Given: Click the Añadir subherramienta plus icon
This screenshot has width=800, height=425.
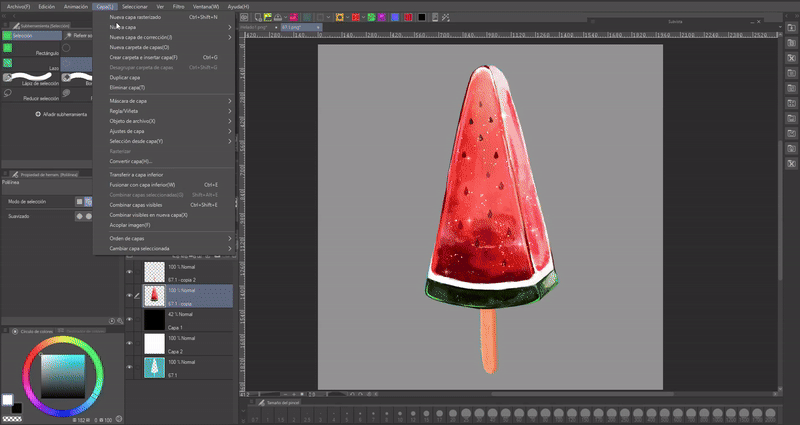Looking at the screenshot, I should click(x=37, y=114).
